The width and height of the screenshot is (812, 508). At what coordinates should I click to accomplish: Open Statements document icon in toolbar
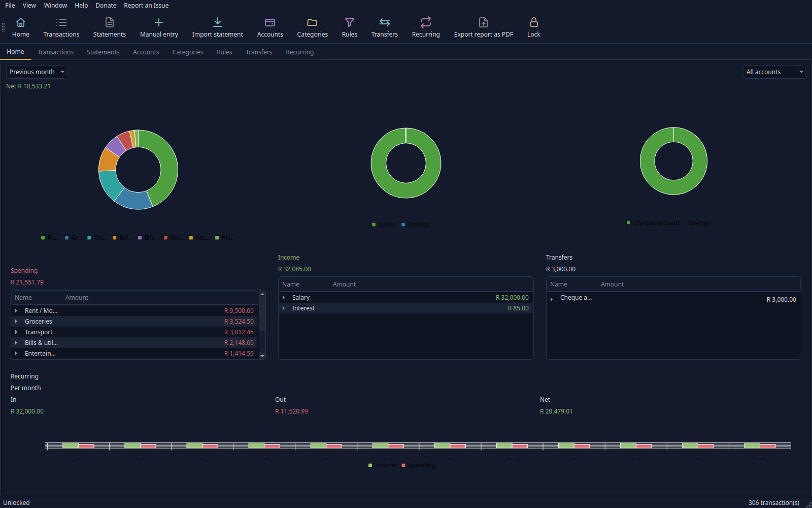(110, 22)
